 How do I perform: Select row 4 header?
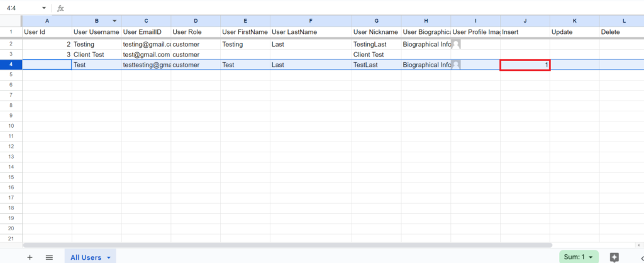pyautogui.click(x=11, y=65)
